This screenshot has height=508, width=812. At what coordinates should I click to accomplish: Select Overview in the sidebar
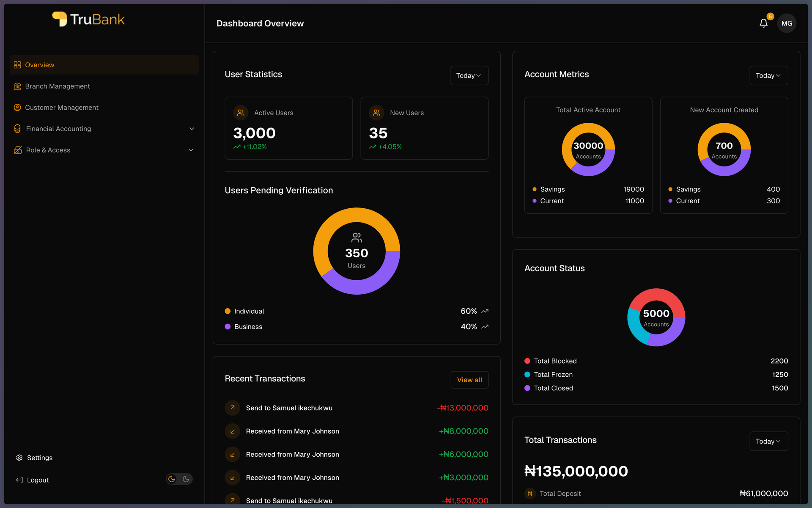(x=39, y=65)
